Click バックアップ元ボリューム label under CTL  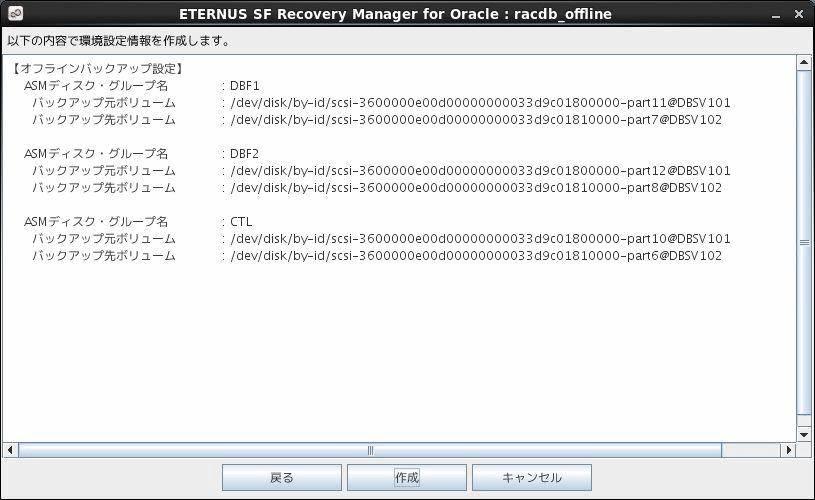[x=104, y=239]
